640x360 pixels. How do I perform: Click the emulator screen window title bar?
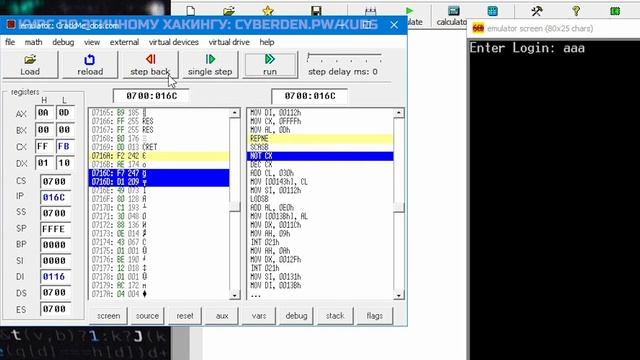coord(553,29)
